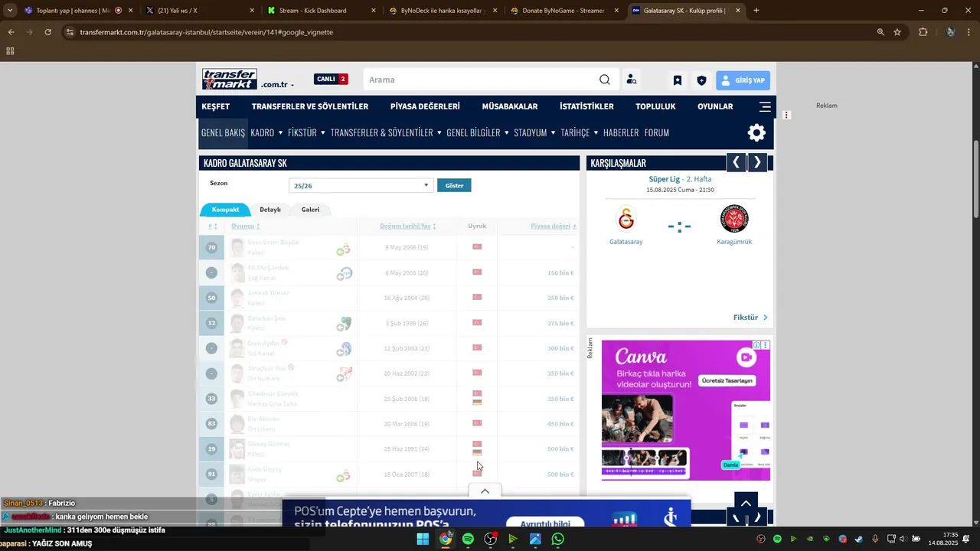Click the CANLI live badge
This screenshot has width=980, height=551.
[331, 79]
